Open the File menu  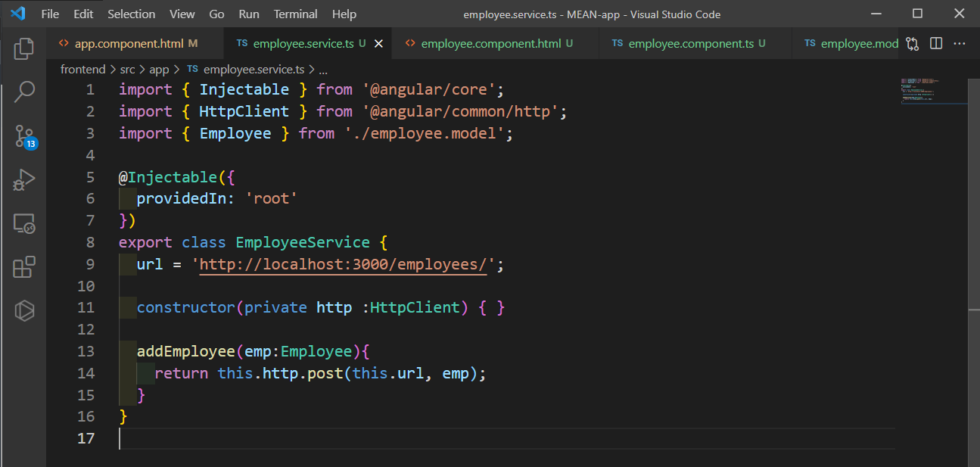(50, 14)
